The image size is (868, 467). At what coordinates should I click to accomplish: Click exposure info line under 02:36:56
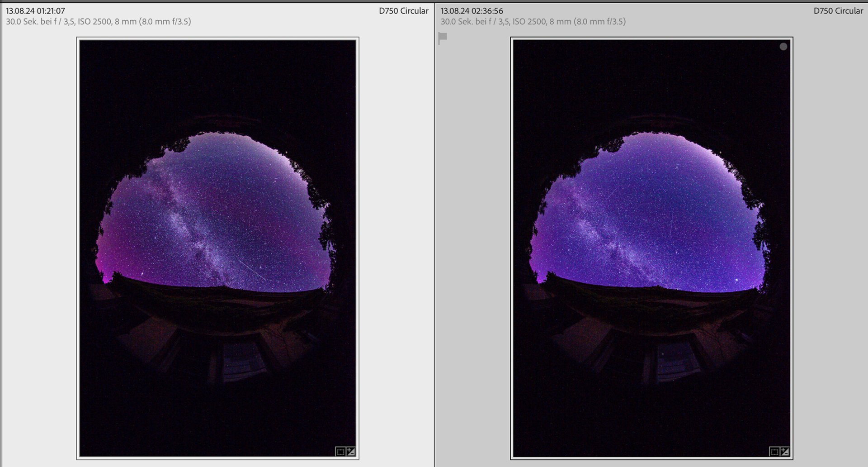click(x=533, y=22)
